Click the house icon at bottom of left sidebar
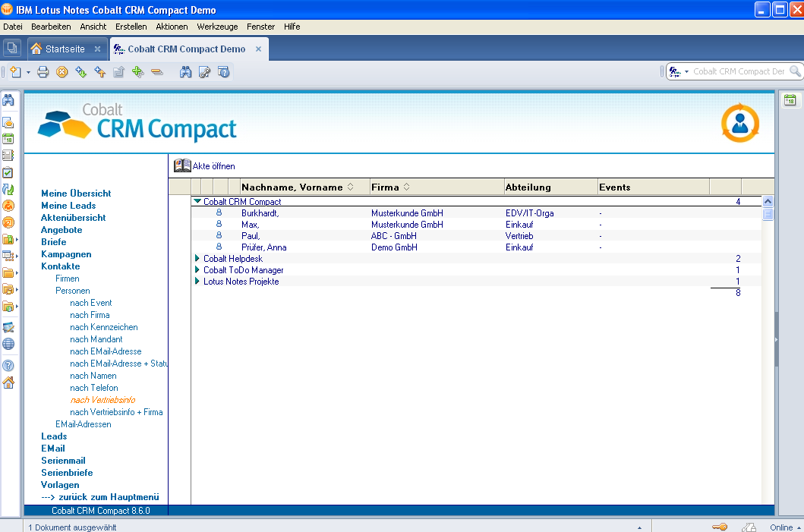 pyautogui.click(x=8, y=382)
